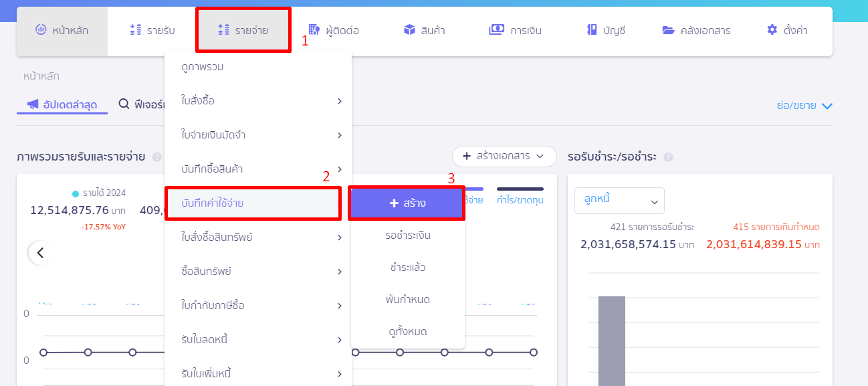Expand the รับใบเพิ่มหนี้ submenu arrow

[340, 373]
